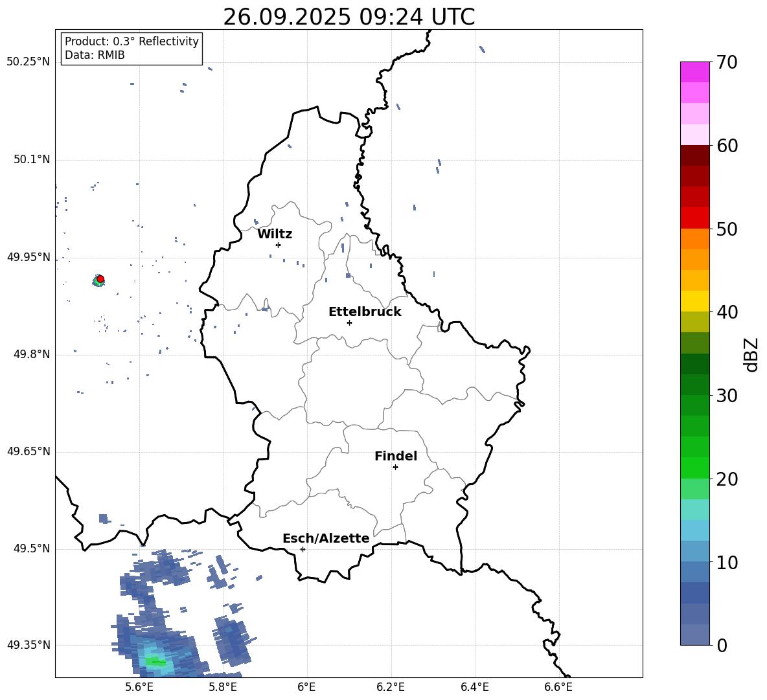The height and width of the screenshot is (700, 767).
Task: Click the Ettelbruck station label
Action: 365,312
